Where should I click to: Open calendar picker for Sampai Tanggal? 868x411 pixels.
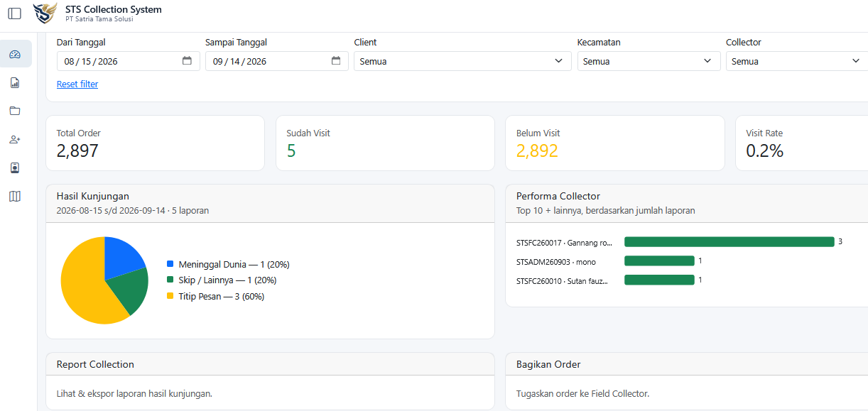click(x=336, y=61)
